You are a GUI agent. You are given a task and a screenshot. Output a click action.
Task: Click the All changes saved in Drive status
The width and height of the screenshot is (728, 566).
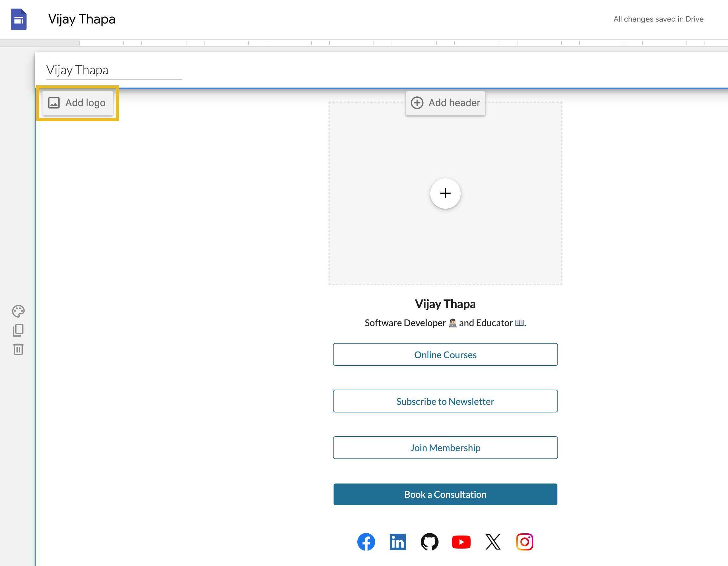point(658,19)
